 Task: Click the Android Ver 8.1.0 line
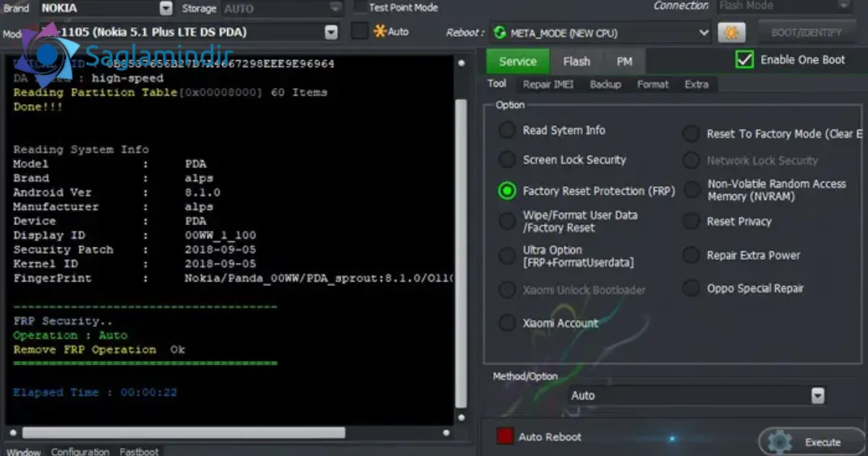coord(116,193)
